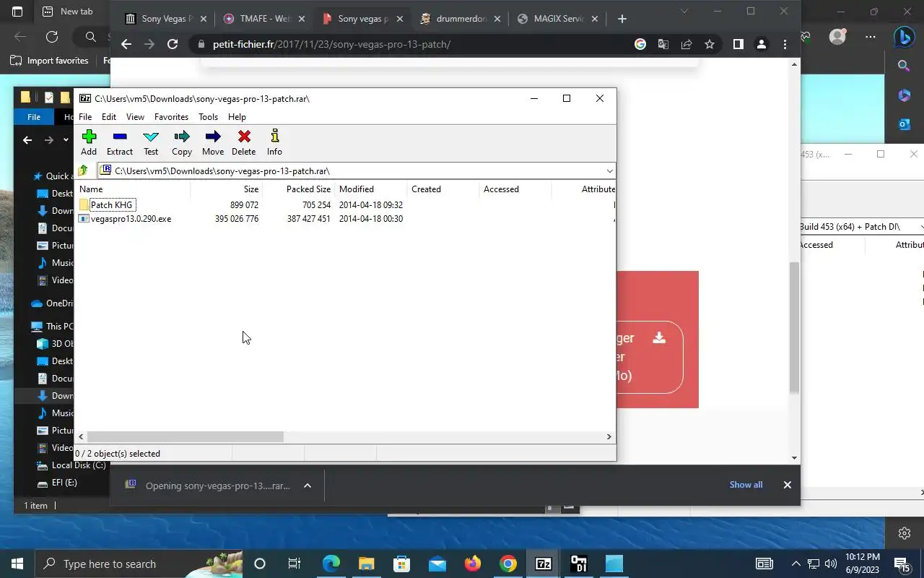Open the Favorites menu in 7-Zip
Image resolution: width=924 pixels, height=578 pixels.
click(171, 116)
